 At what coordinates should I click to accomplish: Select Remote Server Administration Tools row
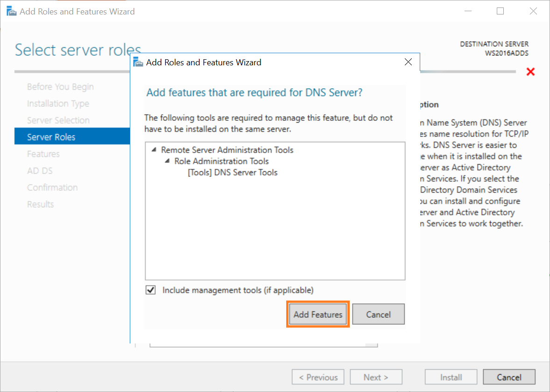[227, 150]
